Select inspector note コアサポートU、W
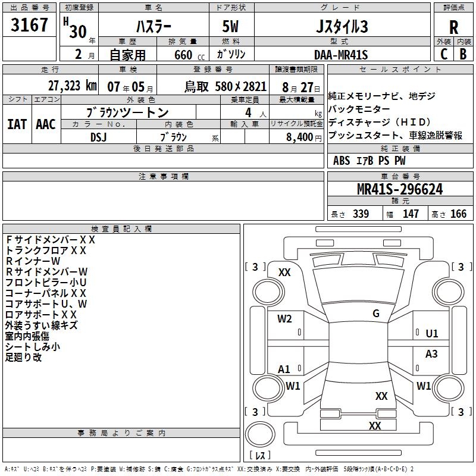The image size is (476, 476). coord(46,304)
